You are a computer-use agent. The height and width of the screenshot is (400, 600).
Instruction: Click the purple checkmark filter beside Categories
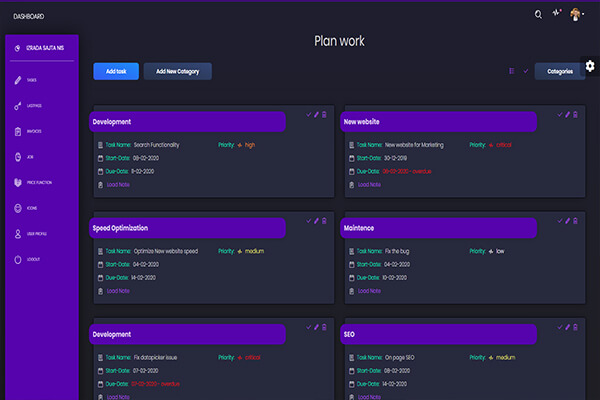(x=526, y=71)
